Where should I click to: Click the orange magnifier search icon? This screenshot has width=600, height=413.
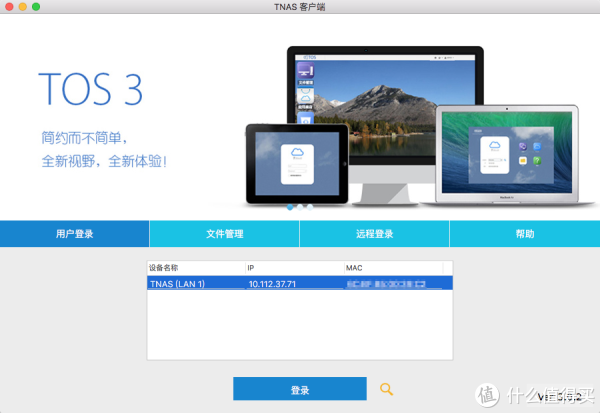[x=386, y=389]
